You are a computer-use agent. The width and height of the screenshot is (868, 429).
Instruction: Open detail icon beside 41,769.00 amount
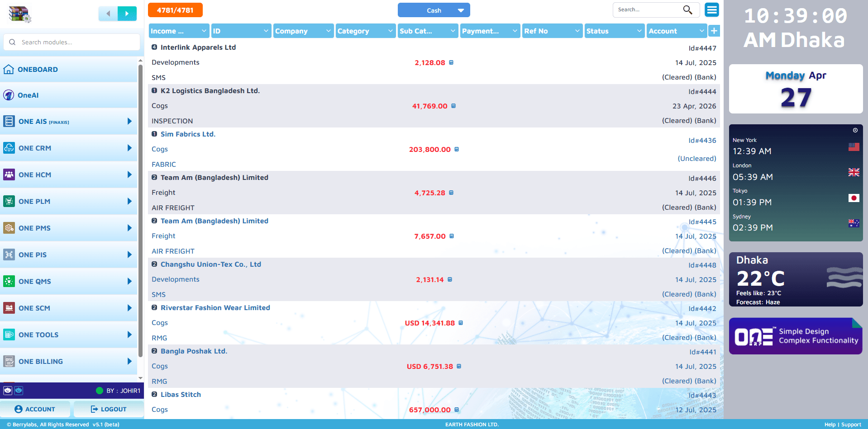tap(453, 106)
